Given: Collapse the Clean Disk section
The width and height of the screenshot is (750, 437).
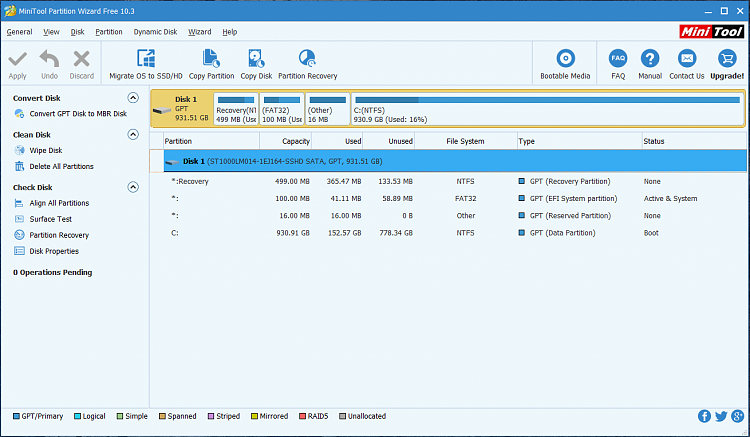Looking at the screenshot, I should point(133,134).
